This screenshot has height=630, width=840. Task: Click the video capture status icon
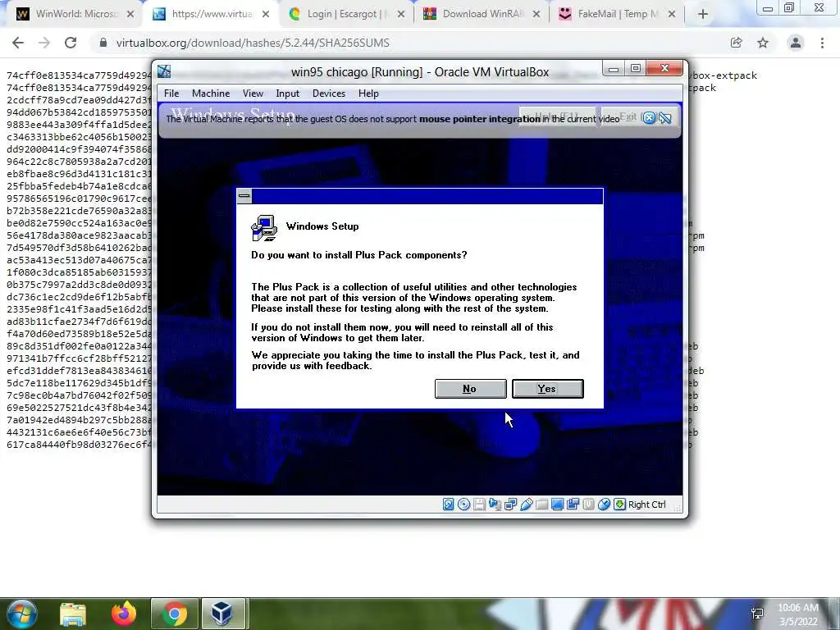pos(573,504)
